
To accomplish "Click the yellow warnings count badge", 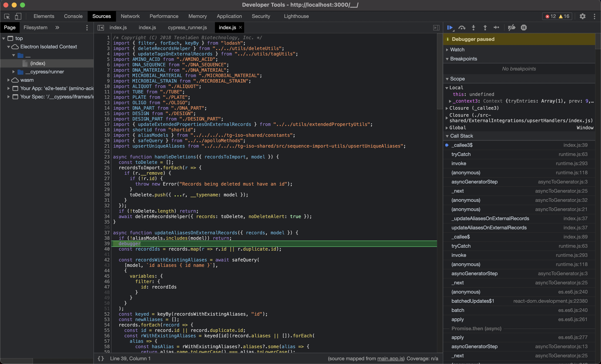I will point(564,16).
